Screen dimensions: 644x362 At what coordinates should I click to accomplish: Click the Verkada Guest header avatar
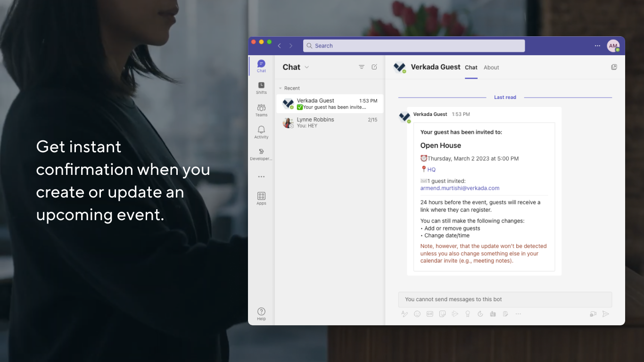[x=399, y=67]
